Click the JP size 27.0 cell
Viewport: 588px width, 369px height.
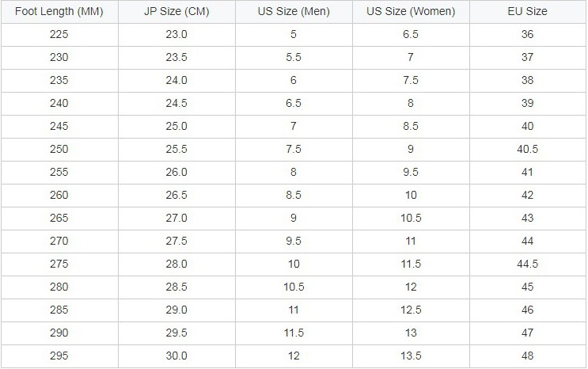(x=176, y=219)
